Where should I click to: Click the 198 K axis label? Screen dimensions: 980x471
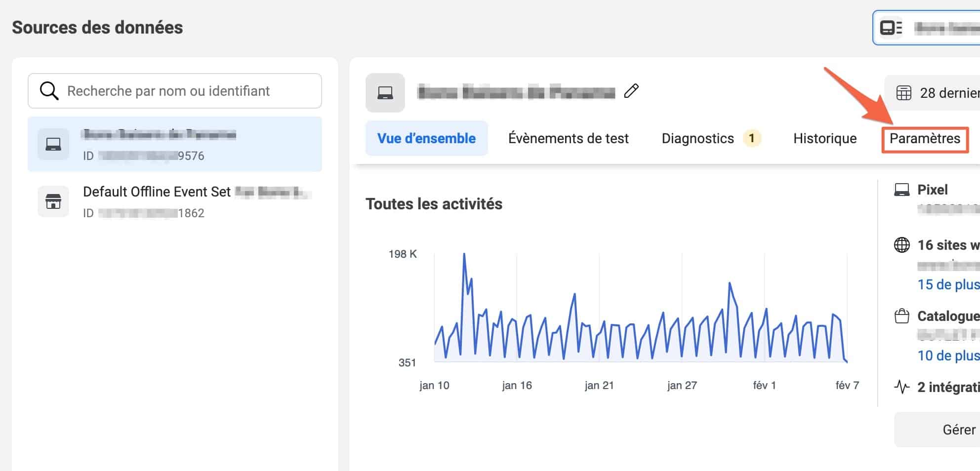403,254
